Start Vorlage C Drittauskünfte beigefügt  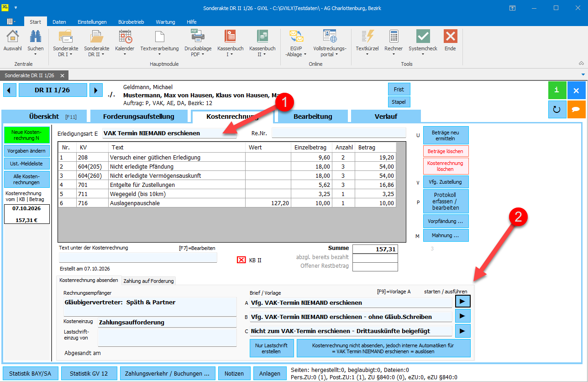462,330
